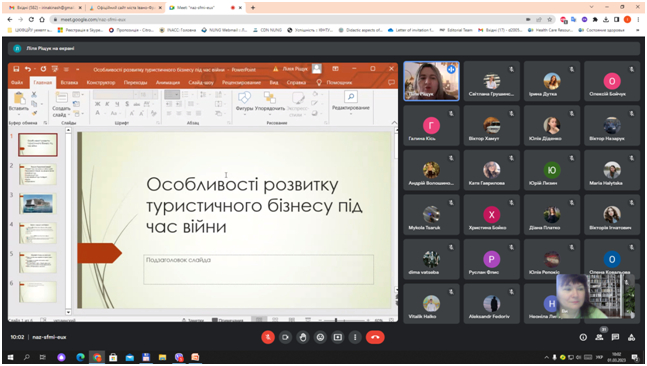Toggle strikethrough abc formatting
Viewport: 647px width, 366px height.
pos(137,104)
